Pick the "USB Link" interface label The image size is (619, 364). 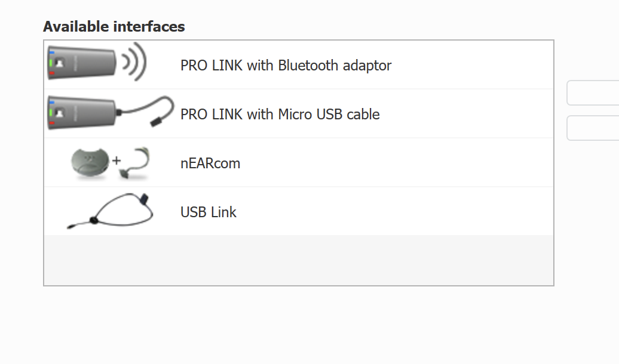pyautogui.click(x=209, y=212)
